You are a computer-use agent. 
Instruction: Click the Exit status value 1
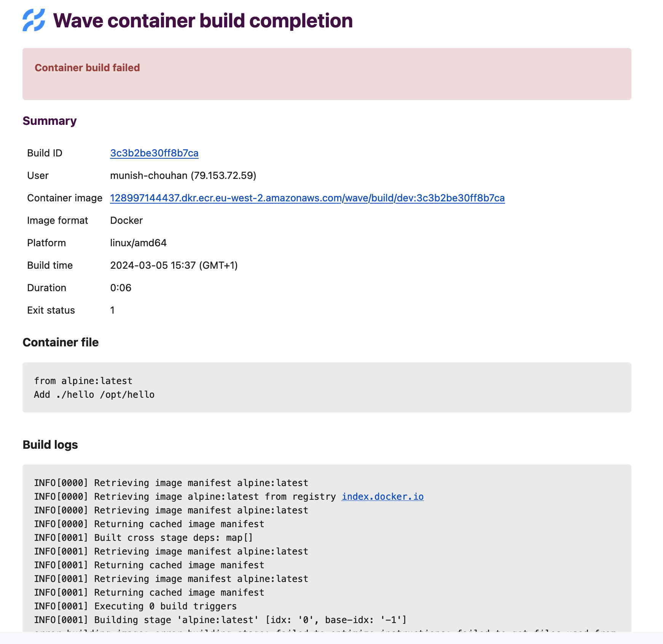click(x=112, y=310)
